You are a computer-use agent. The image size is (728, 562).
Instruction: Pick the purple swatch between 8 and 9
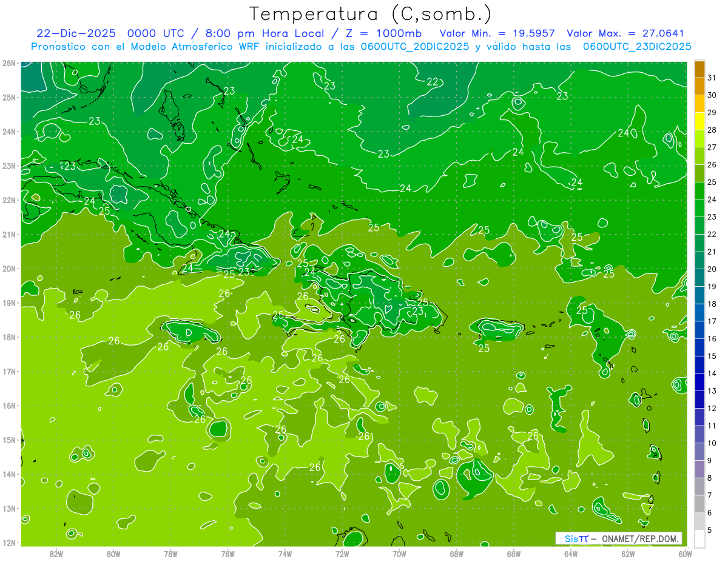[699, 469]
